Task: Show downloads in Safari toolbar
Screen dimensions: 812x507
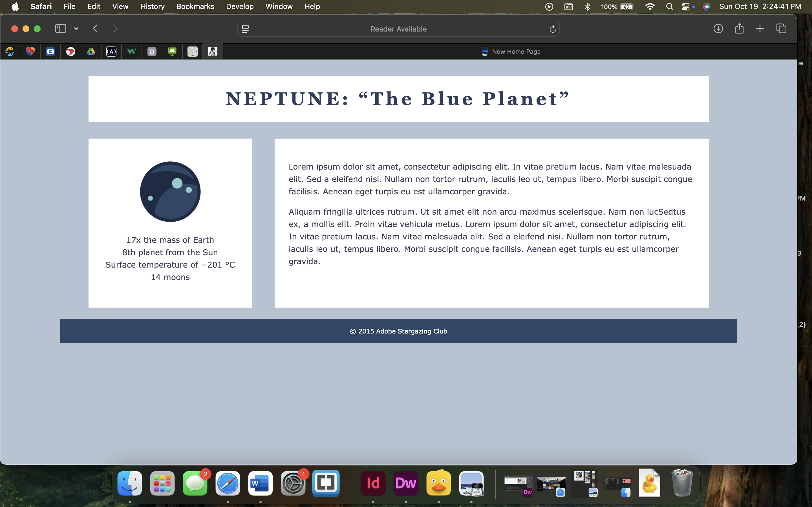Action: 718,29
